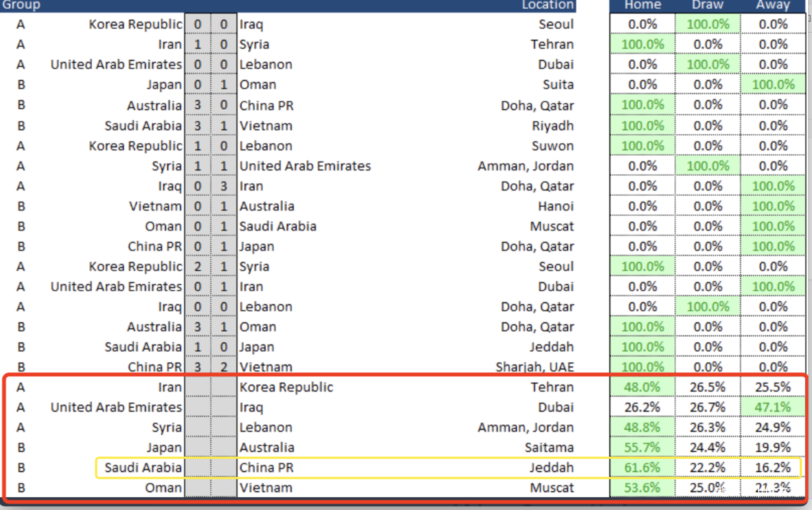812x510 pixels.
Task: Select Syria home score cell versus Lebanon
Action: (x=197, y=428)
